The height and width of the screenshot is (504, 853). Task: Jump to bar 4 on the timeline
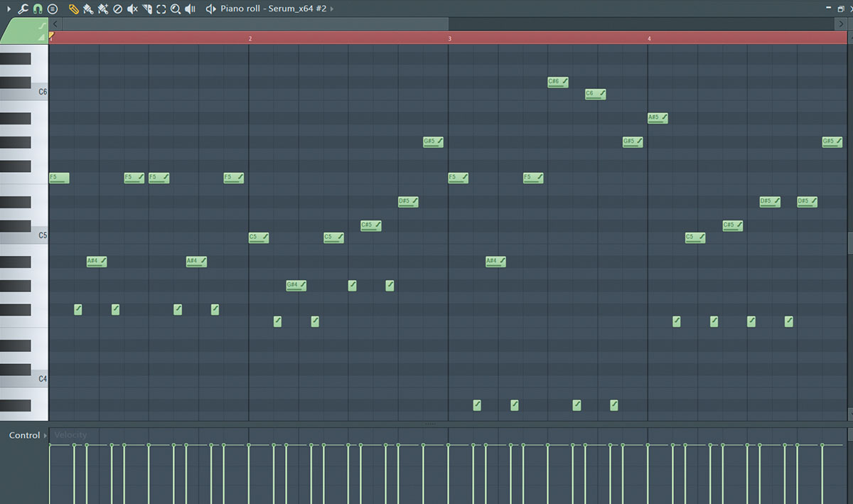tap(649, 38)
